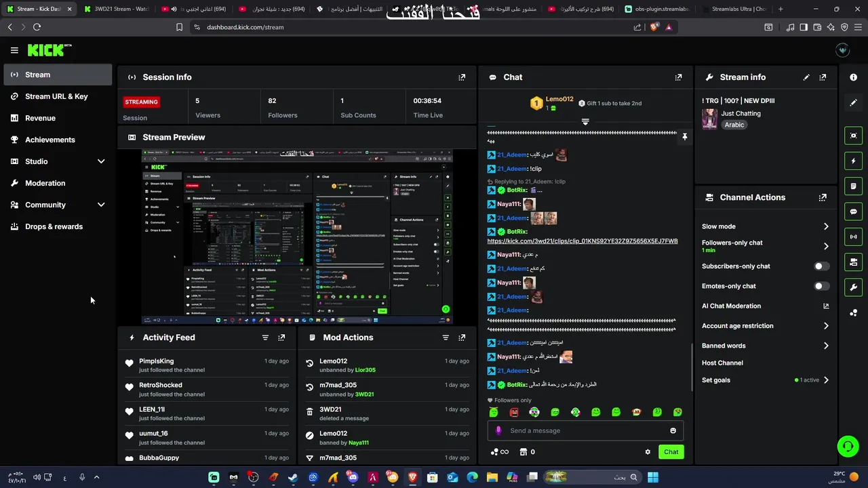Open Drops & rewards in sidebar
Viewport: 868px width, 488px height.
click(x=58, y=226)
